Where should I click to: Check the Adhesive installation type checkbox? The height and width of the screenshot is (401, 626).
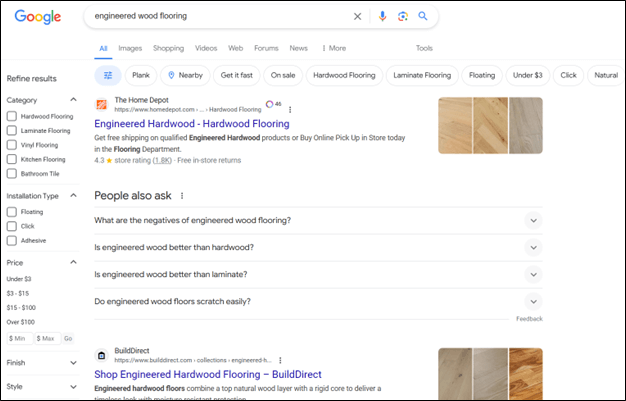(12, 240)
